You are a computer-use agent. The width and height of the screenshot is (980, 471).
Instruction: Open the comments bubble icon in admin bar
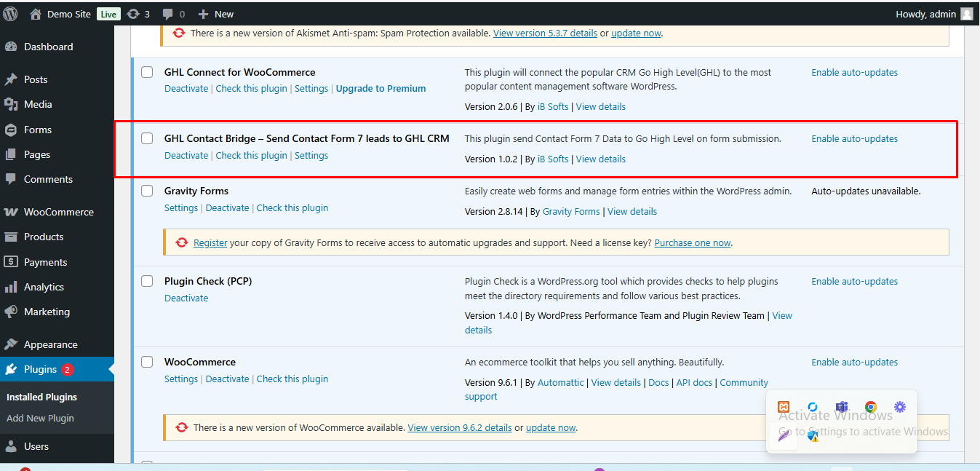coord(168,14)
